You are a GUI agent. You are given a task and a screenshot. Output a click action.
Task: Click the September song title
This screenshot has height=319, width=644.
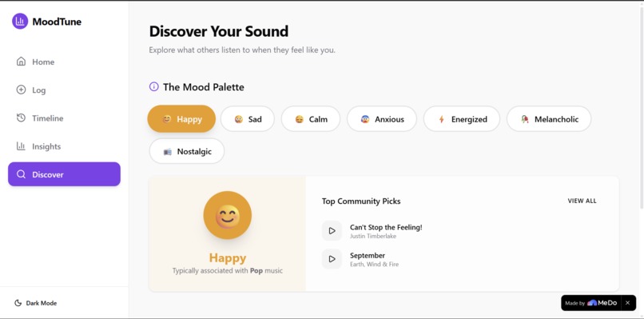[x=368, y=255]
